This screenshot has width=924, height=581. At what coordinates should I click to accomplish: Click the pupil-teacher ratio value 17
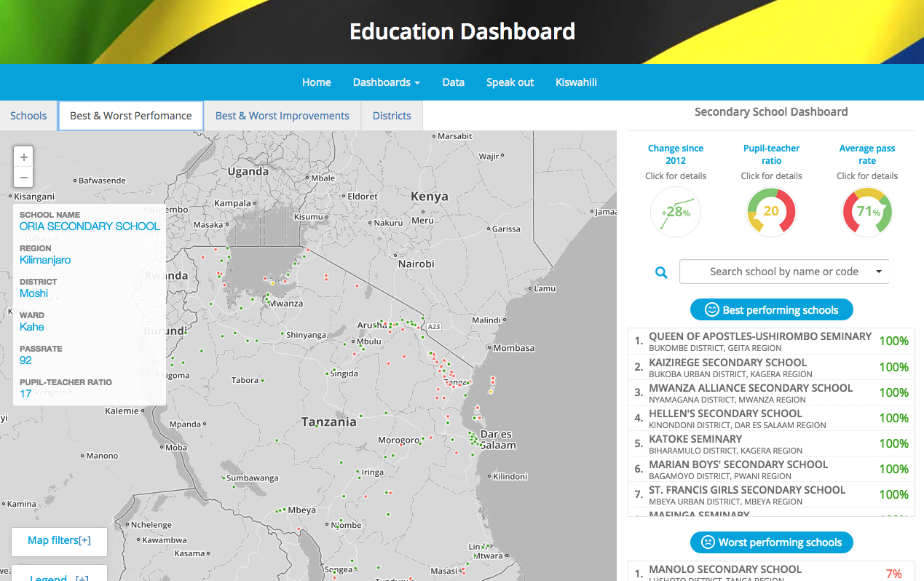[25, 394]
